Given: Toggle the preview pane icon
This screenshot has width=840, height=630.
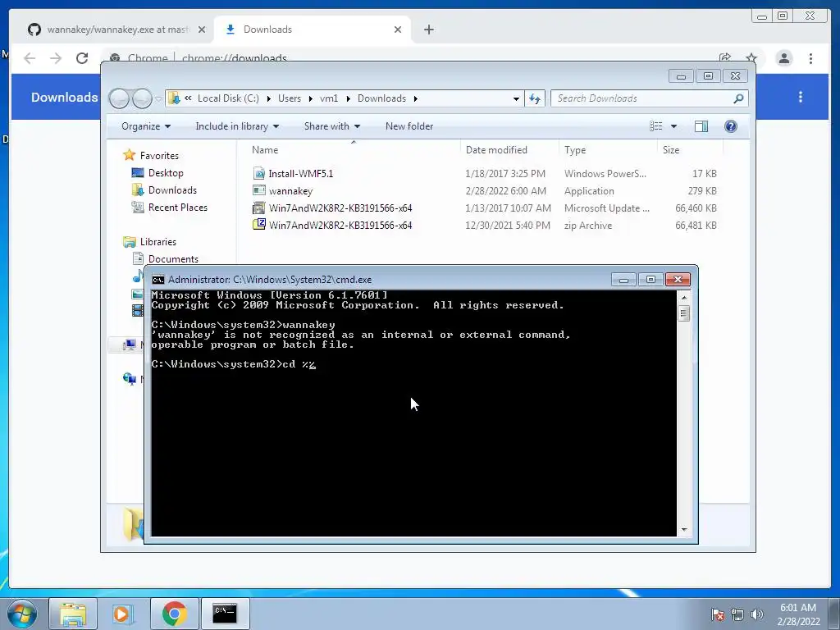Looking at the screenshot, I should 701,126.
